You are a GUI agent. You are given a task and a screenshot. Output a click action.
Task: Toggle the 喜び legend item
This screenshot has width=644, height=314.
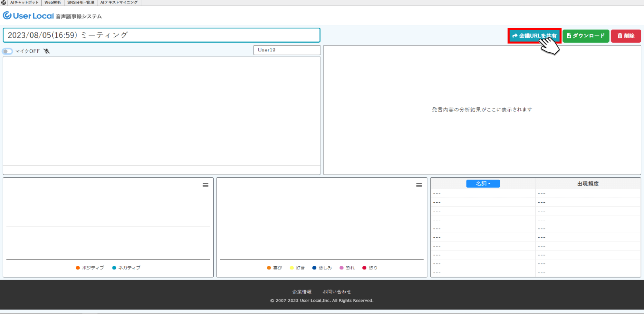coord(274,268)
